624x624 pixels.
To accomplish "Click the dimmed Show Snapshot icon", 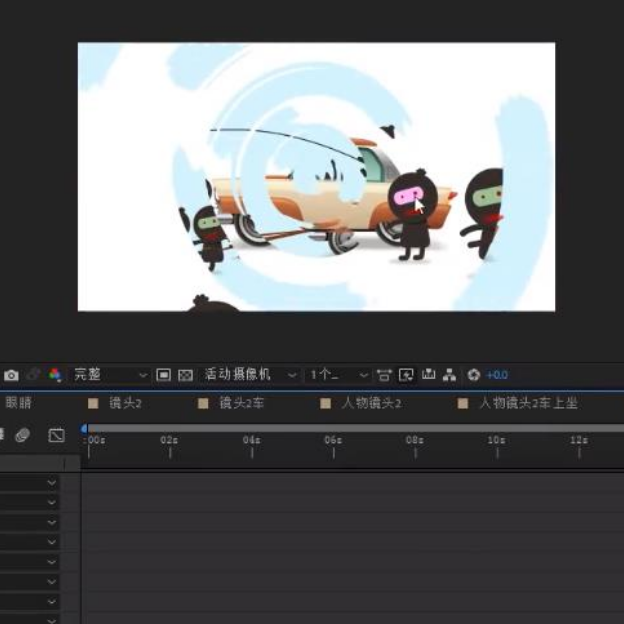I will pos(33,375).
